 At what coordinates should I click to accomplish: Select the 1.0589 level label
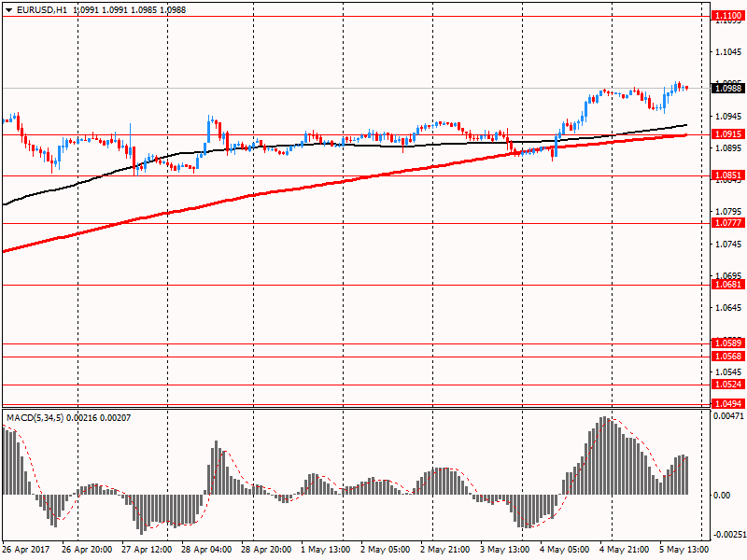[x=728, y=343]
